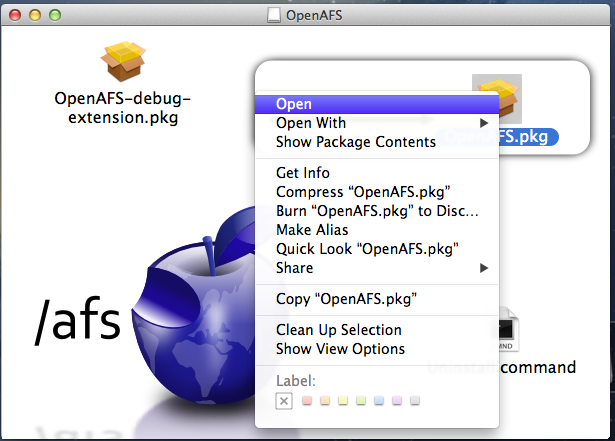The width and height of the screenshot is (615, 441).
Task: Expand the Share submenu
Action: (377, 268)
